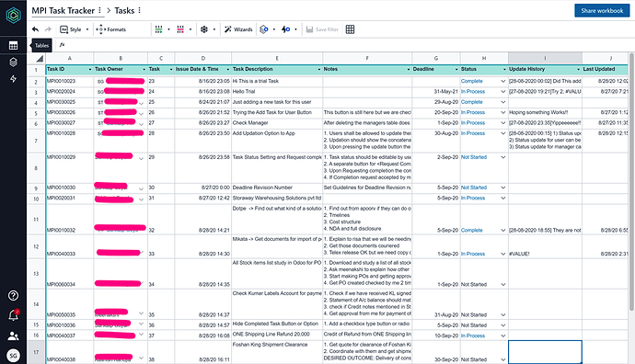Click the select-all corner of grid
The width and height of the screenshot is (635, 364).
tap(40, 59)
